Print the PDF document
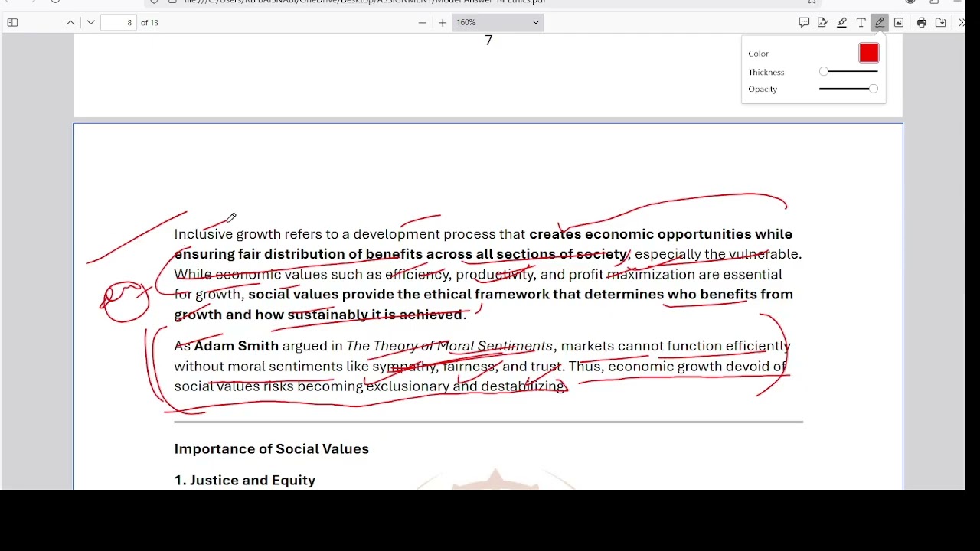980x551 pixels. pos(922,23)
